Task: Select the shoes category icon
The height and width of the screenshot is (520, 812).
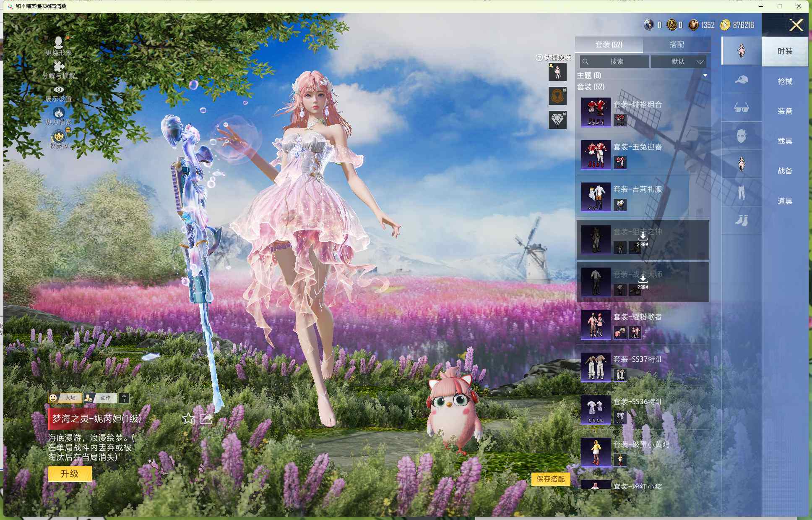Action: point(741,220)
